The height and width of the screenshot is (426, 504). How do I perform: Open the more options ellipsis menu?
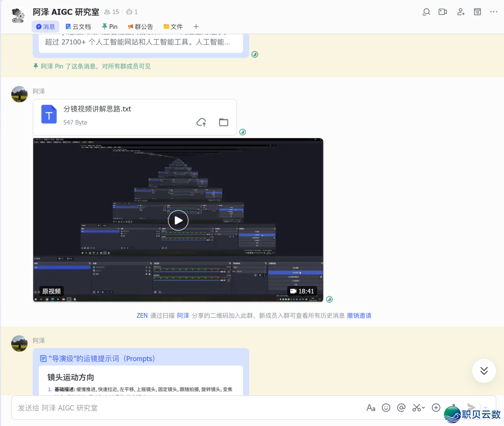(494, 12)
